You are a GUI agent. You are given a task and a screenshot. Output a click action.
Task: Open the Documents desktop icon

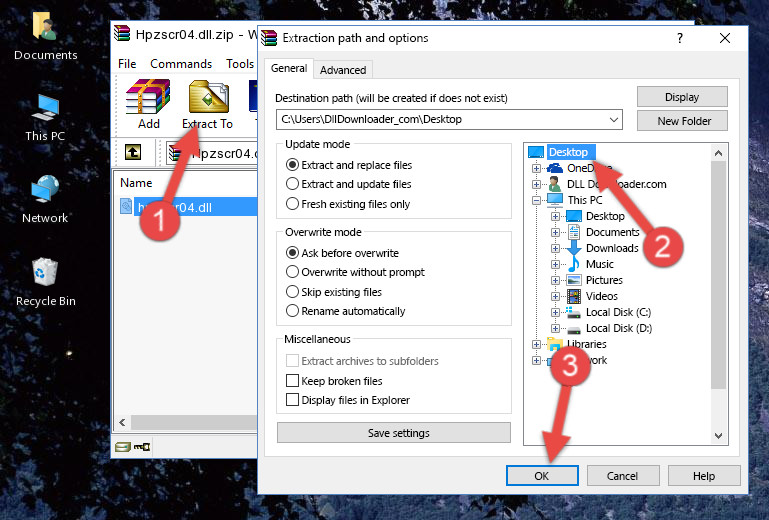[45, 35]
